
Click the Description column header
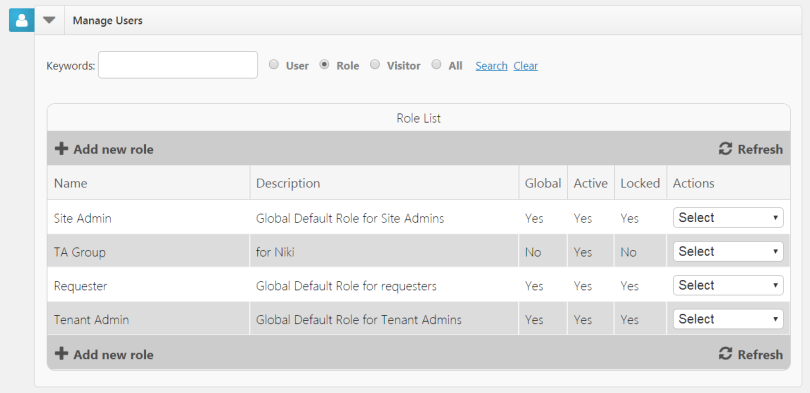click(288, 183)
